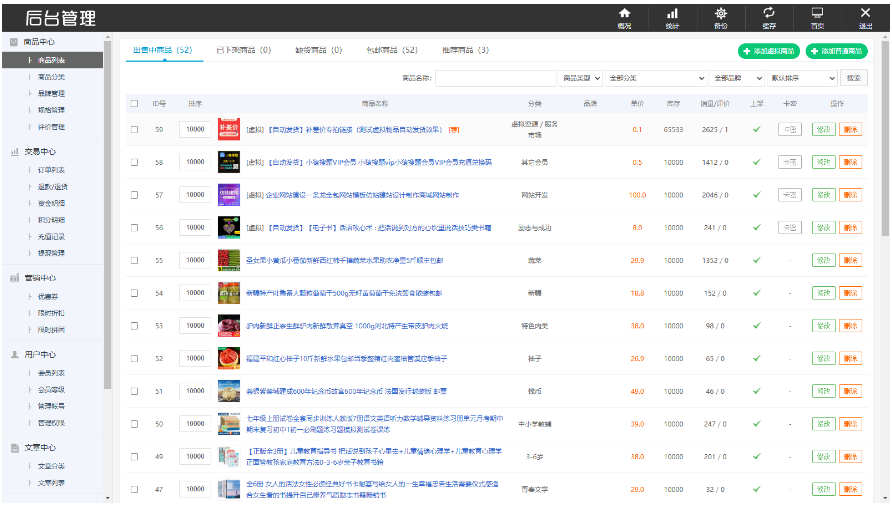
Task: Open the 商品类型 product type dropdown
Action: (x=581, y=78)
